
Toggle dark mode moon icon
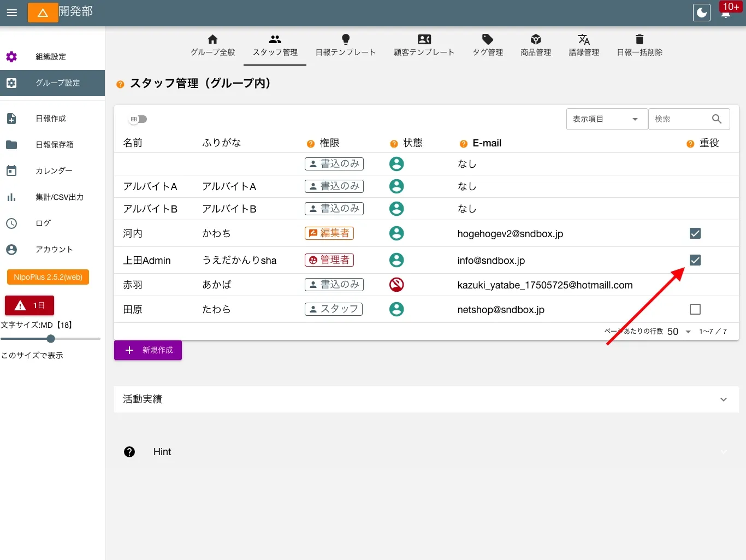702,13
